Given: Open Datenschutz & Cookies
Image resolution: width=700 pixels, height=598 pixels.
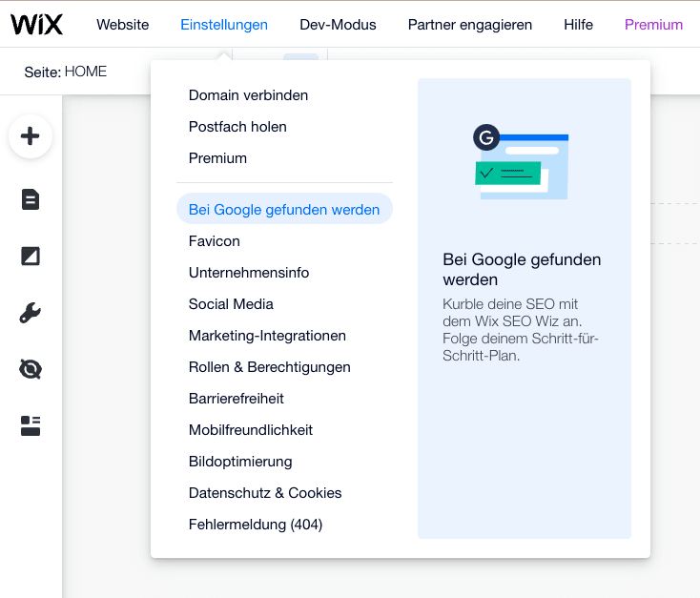Looking at the screenshot, I should 265,493.
